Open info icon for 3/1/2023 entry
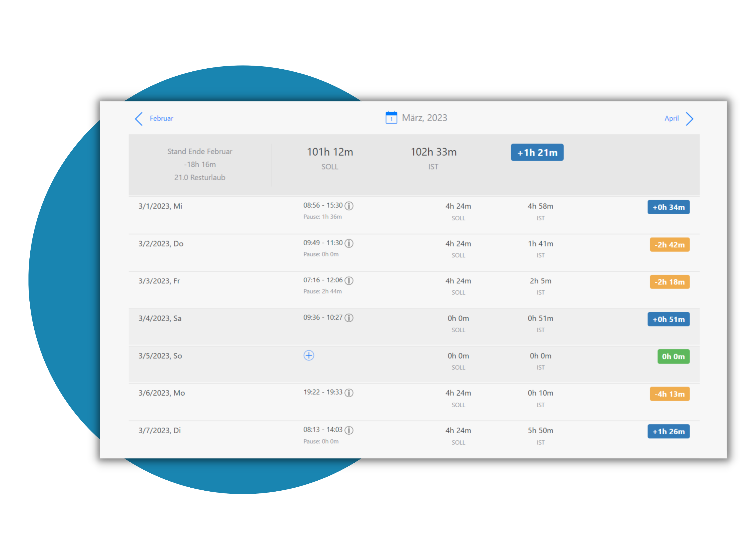The height and width of the screenshot is (549, 756). (x=349, y=206)
